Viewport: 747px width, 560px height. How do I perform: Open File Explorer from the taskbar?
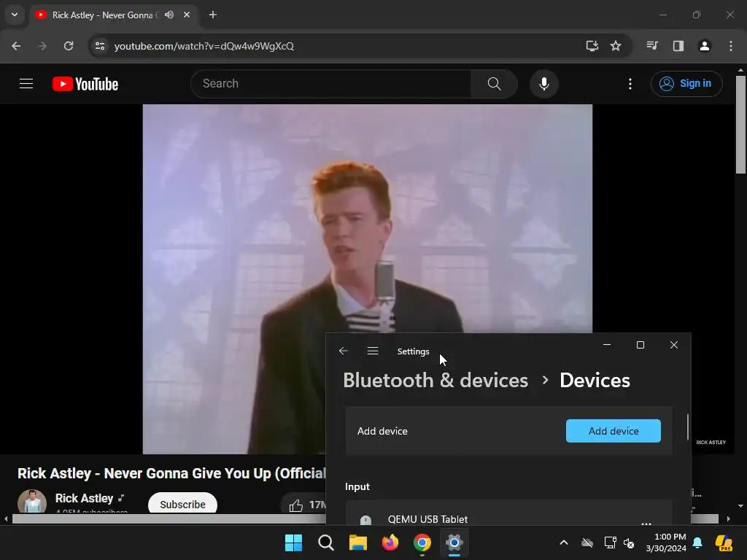pos(357,542)
